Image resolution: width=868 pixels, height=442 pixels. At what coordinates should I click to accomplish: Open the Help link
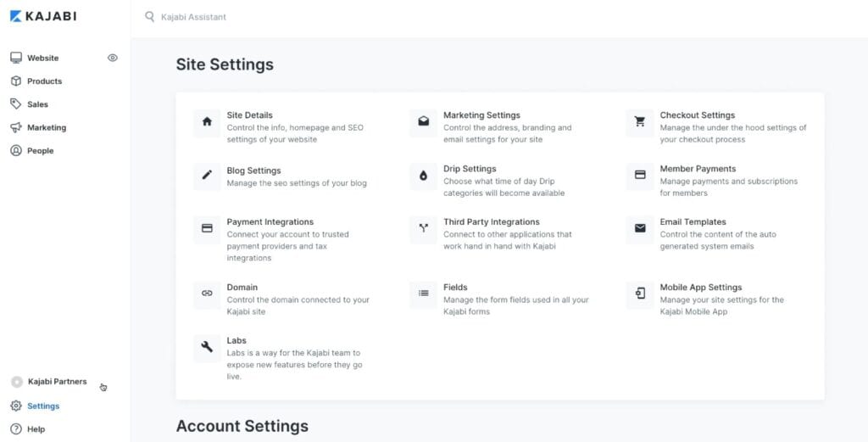pyautogui.click(x=36, y=429)
